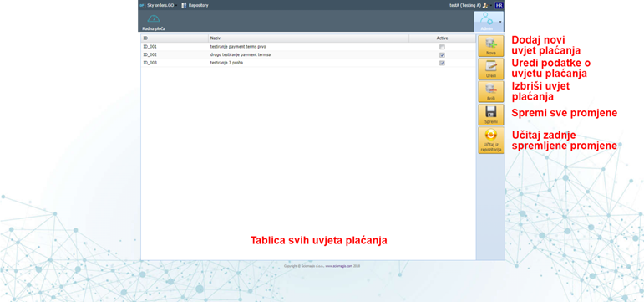
Task: Open the Repository menu
Action: point(195,5)
